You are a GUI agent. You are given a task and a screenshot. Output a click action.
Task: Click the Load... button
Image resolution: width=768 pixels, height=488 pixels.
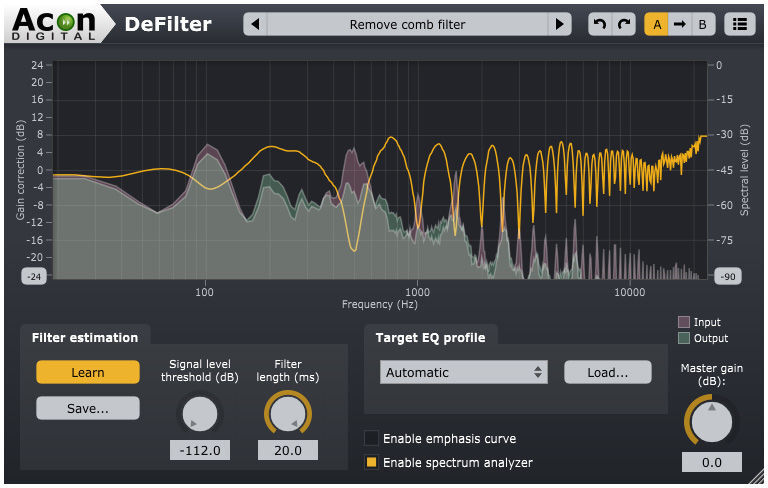[x=607, y=372]
